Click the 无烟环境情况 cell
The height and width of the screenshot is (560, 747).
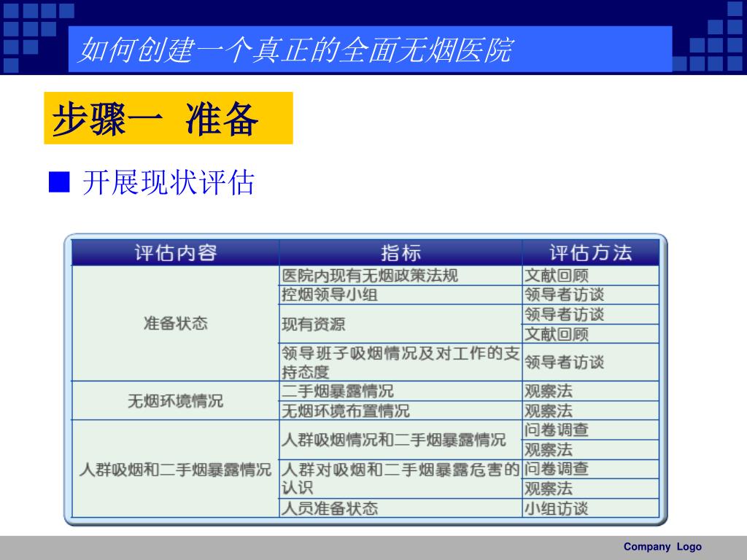175,400
